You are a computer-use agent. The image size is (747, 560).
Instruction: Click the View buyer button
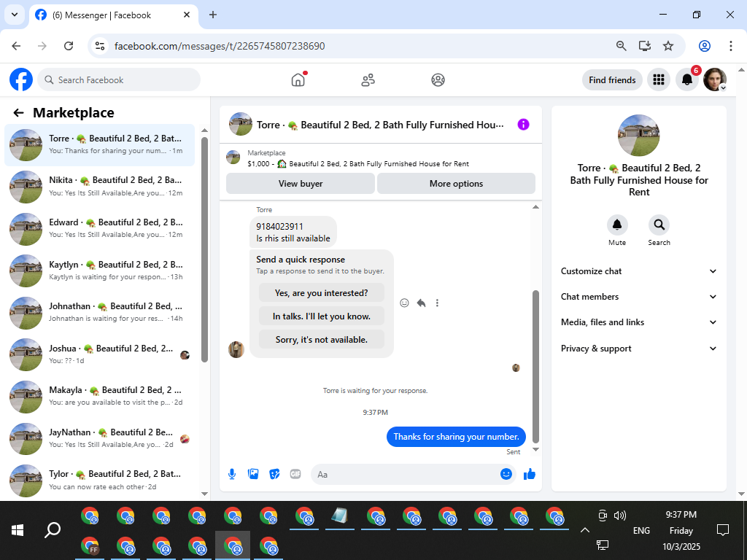tap(300, 183)
